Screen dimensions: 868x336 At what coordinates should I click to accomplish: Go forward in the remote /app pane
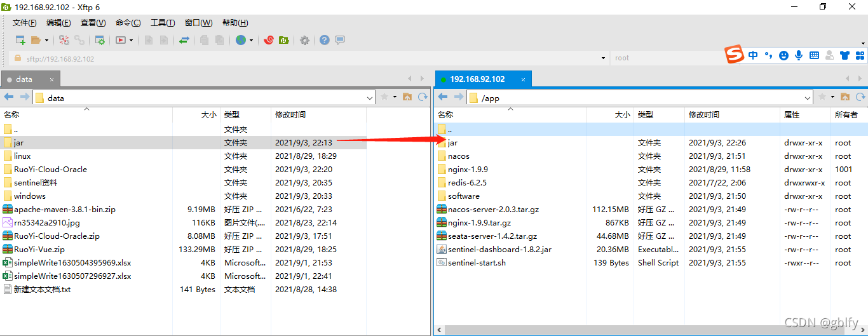click(x=458, y=97)
